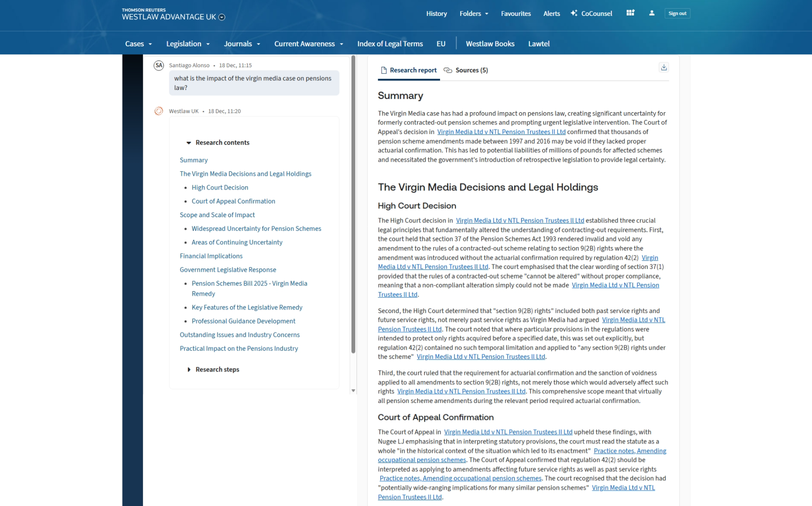The image size is (812, 506).
Task: Go to The Virgin Media Decisions and Legal Holdings
Action: click(x=246, y=174)
